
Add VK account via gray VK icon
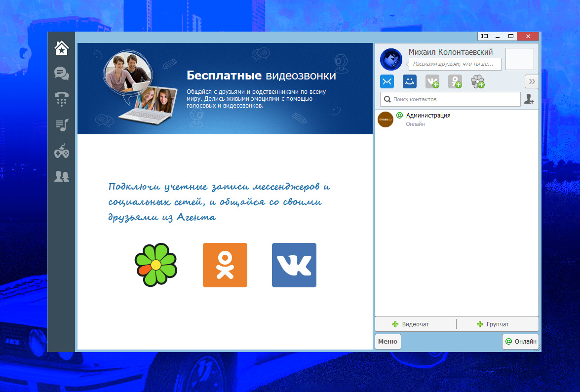point(432,81)
